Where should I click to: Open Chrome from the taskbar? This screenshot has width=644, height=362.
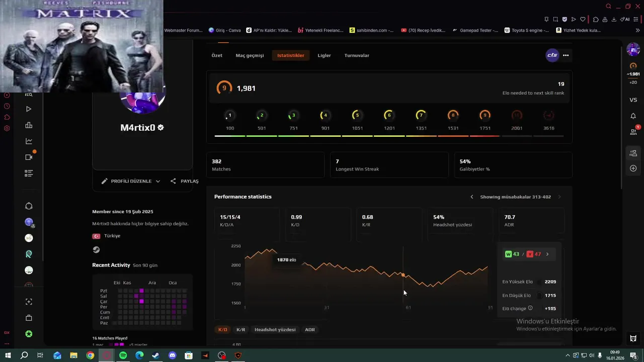90,355
